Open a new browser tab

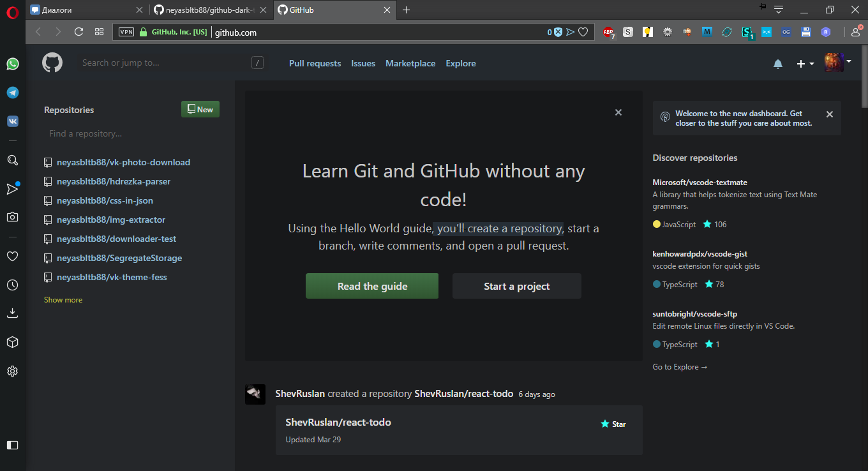pos(407,10)
